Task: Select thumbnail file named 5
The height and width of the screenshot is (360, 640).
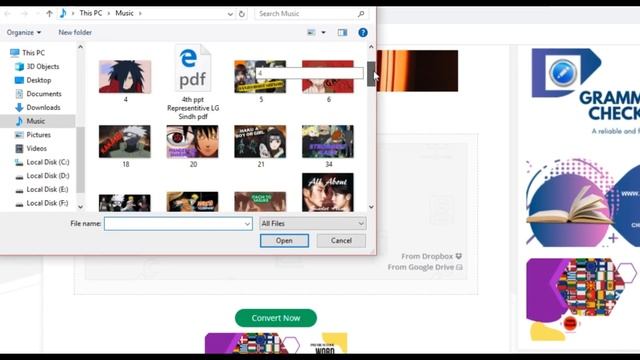Action: pos(261,81)
